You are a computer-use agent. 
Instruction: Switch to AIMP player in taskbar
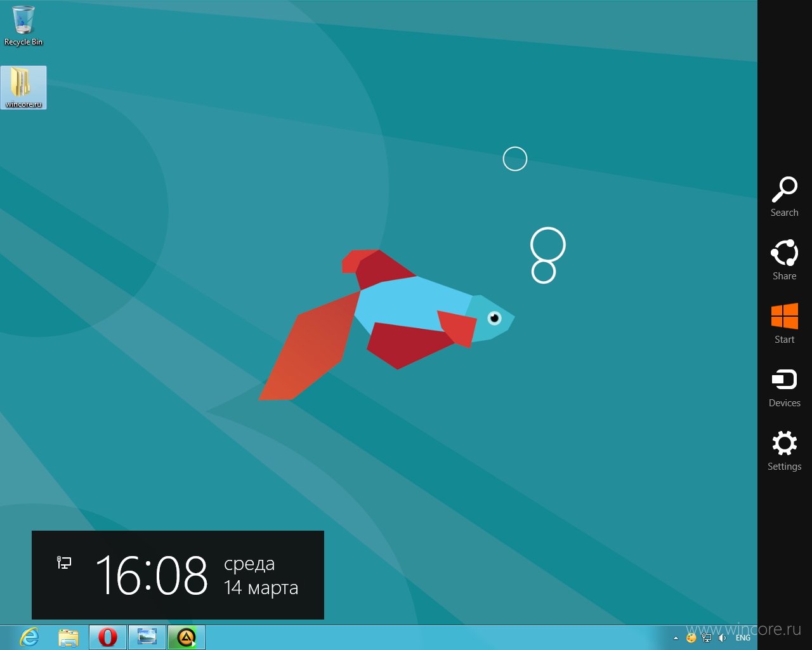coord(186,637)
